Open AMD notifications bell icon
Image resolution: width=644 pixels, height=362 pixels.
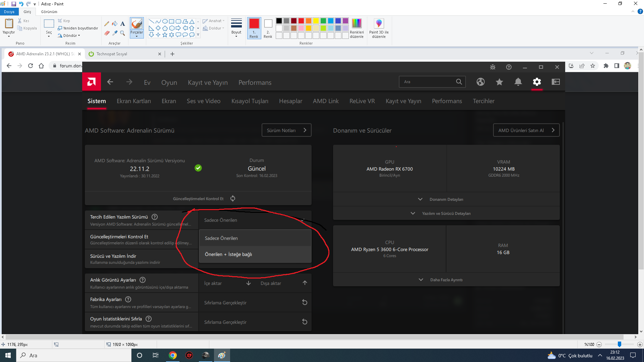coord(518,82)
